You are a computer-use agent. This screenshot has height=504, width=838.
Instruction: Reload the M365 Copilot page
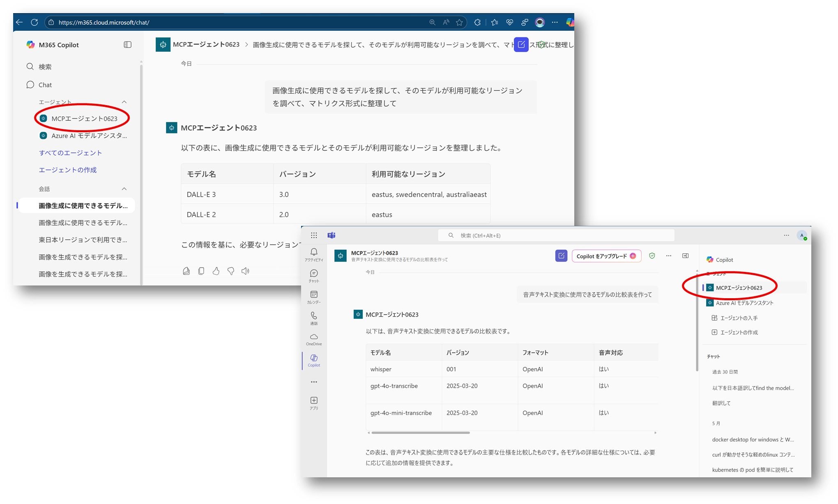coord(35,22)
